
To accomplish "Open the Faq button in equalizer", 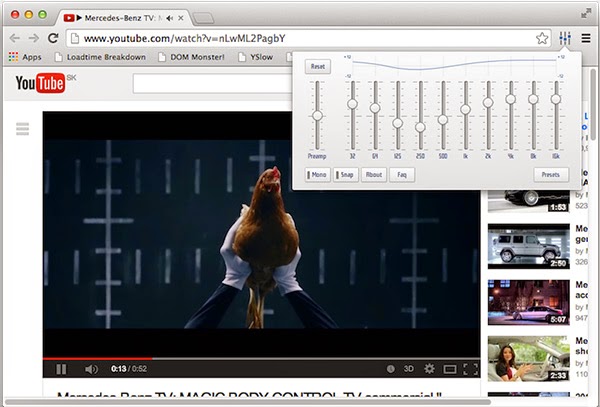I will 402,175.
